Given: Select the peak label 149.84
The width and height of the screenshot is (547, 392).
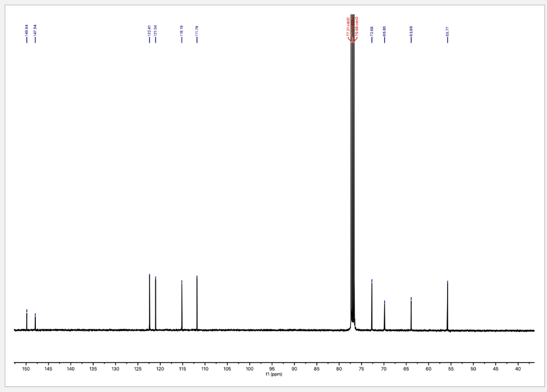Looking at the screenshot, I should pyautogui.click(x=27, y=30).
